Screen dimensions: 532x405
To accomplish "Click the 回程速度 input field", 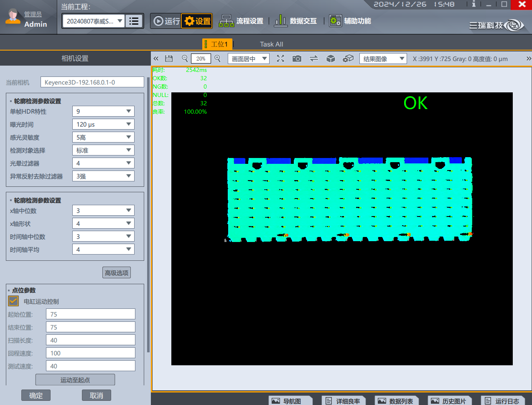I will point(91,353).
